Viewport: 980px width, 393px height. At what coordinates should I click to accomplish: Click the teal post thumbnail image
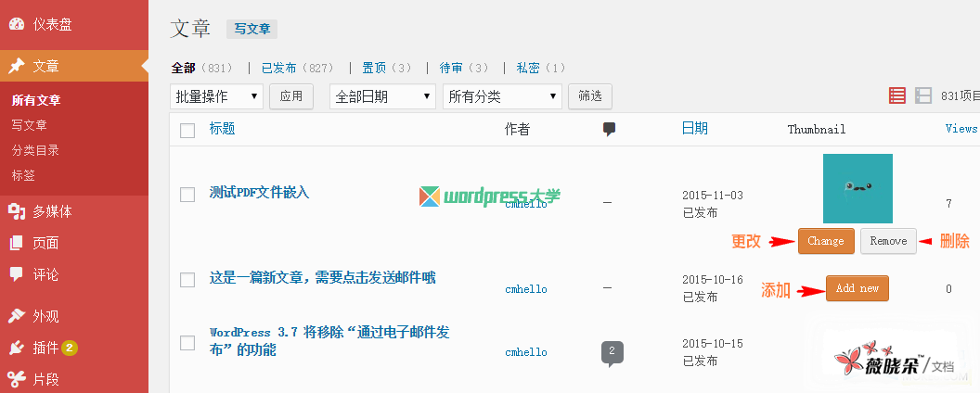(857, 188)
